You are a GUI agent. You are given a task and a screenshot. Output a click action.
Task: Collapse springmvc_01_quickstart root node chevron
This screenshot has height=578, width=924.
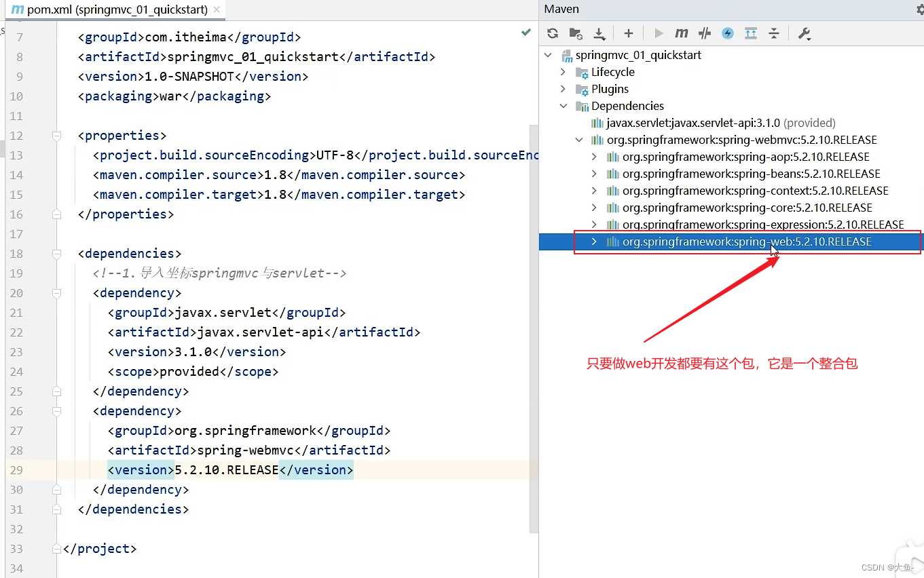coord(549,55)
